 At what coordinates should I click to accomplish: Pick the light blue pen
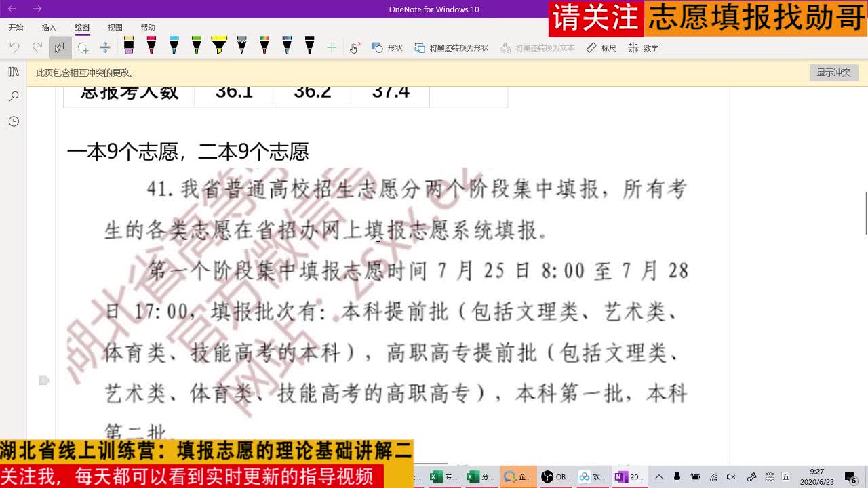click(x=174, y=46)
